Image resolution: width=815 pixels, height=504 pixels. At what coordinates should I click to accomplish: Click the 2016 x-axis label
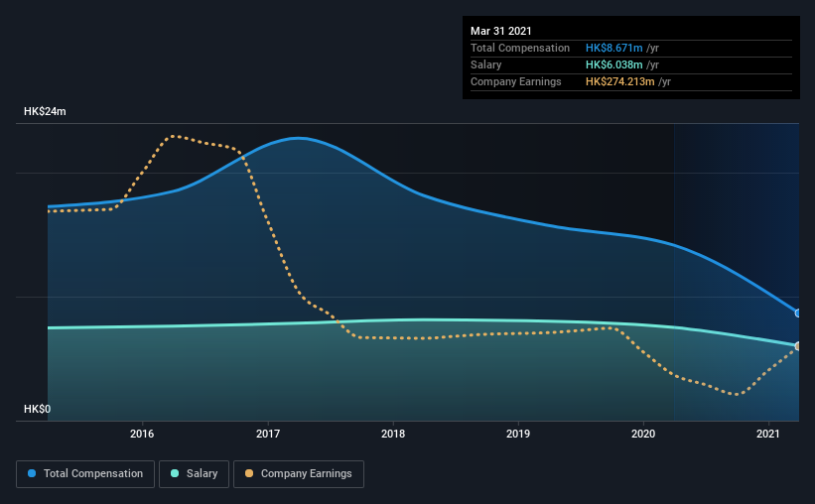tap(142, 434)
